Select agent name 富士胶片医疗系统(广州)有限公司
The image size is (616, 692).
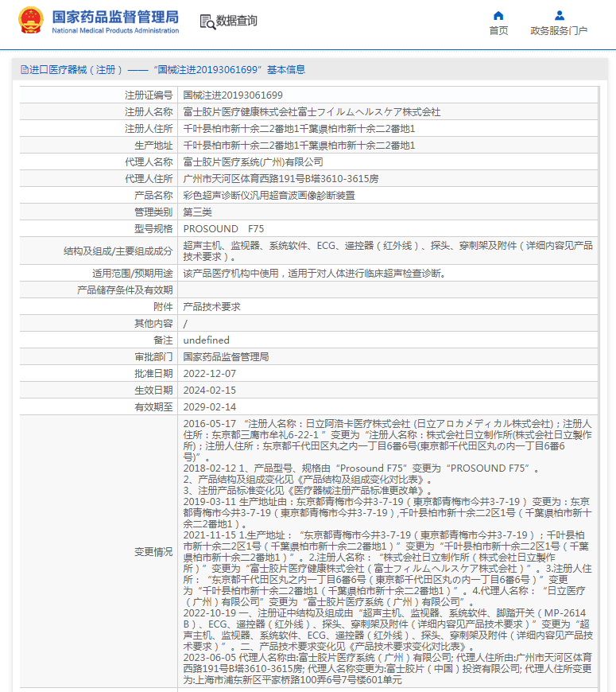tap(253, 162)
